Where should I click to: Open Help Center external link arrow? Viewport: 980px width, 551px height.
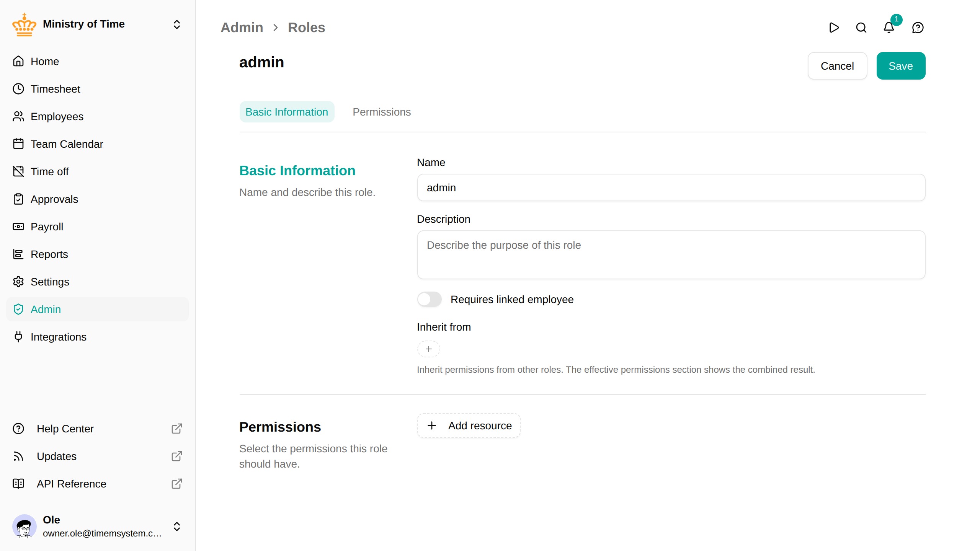[177, 429]
